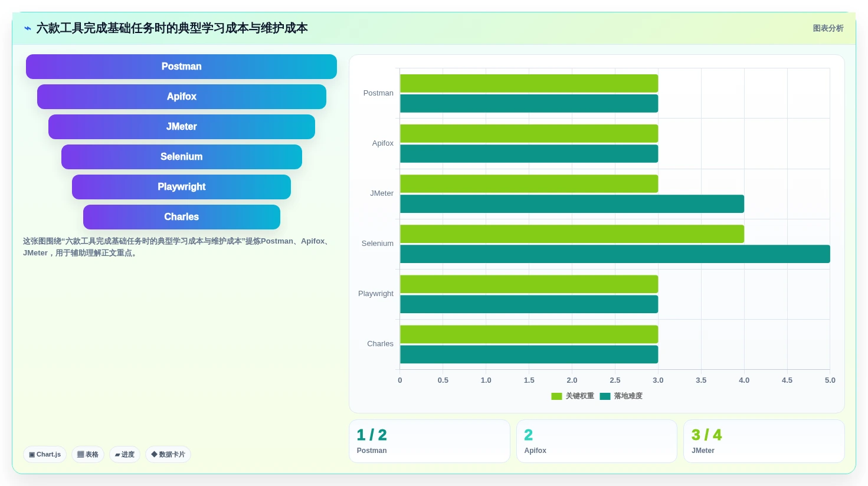Click the Apifox y-axis label
The width and height of the screenshot is (868, 486).
[x=382, y=143]
